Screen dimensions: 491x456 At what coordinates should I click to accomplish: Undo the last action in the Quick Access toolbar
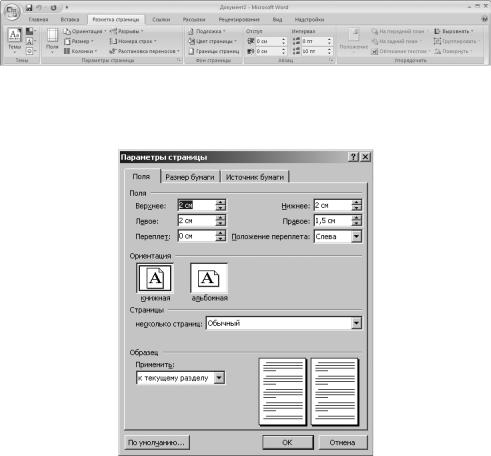click(x=39, y=7)
